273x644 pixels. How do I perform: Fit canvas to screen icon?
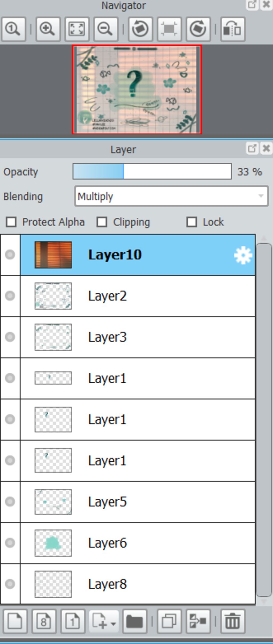click(77, 29)
